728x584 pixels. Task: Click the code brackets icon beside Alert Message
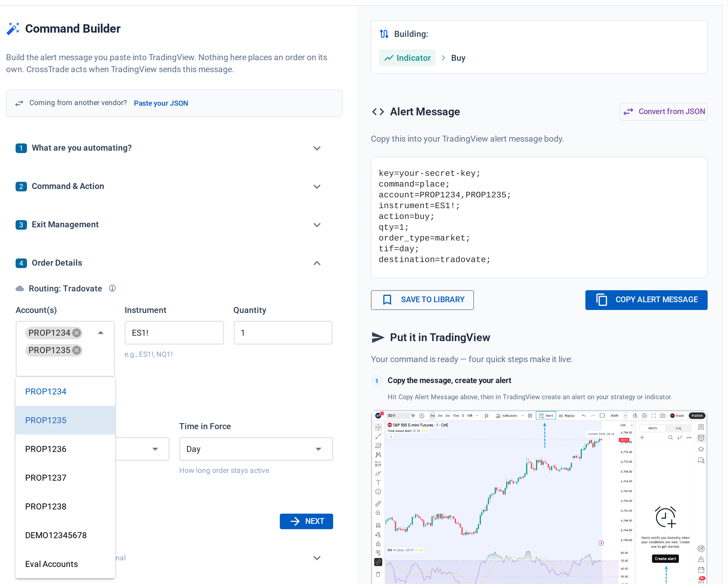pos(378,112)
